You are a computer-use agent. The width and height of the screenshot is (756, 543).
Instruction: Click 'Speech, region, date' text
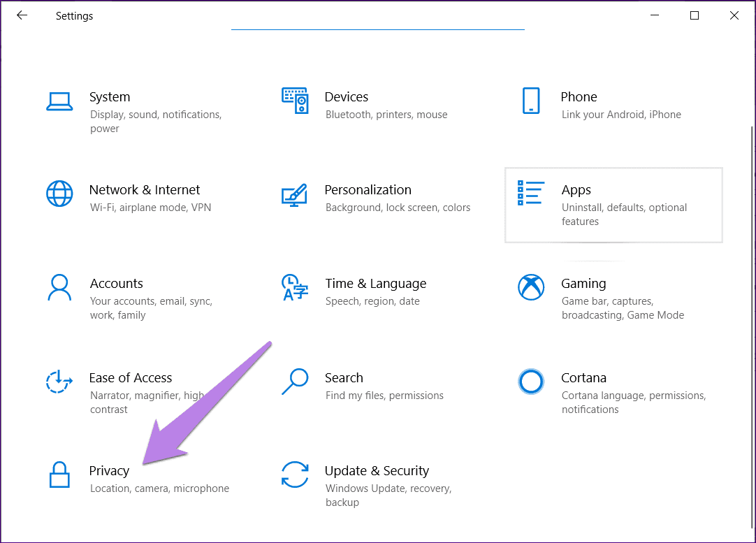372,301
